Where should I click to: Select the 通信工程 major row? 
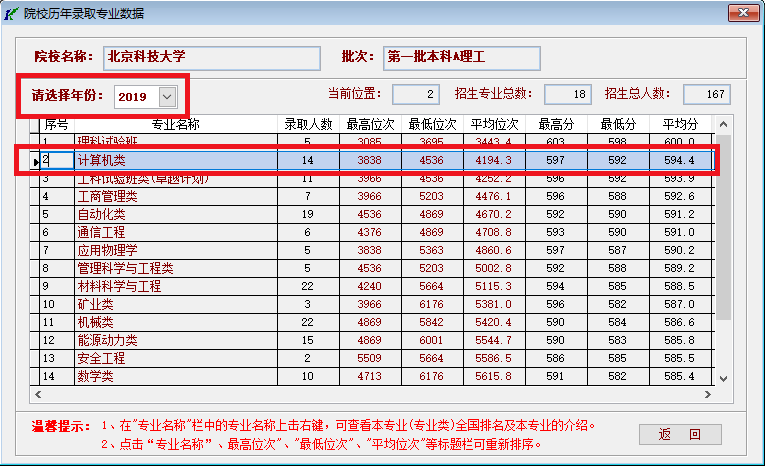click(x=372, y=233)
